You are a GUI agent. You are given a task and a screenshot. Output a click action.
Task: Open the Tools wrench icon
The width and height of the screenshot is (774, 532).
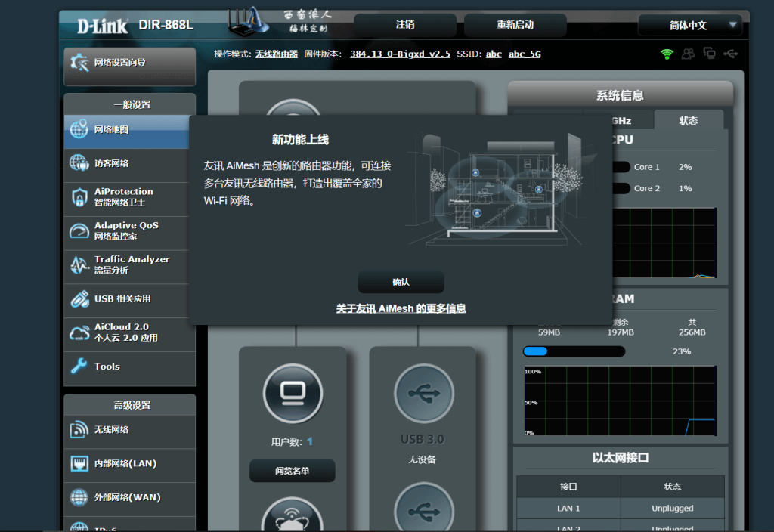pyautogui.click(x=79, y=367)
